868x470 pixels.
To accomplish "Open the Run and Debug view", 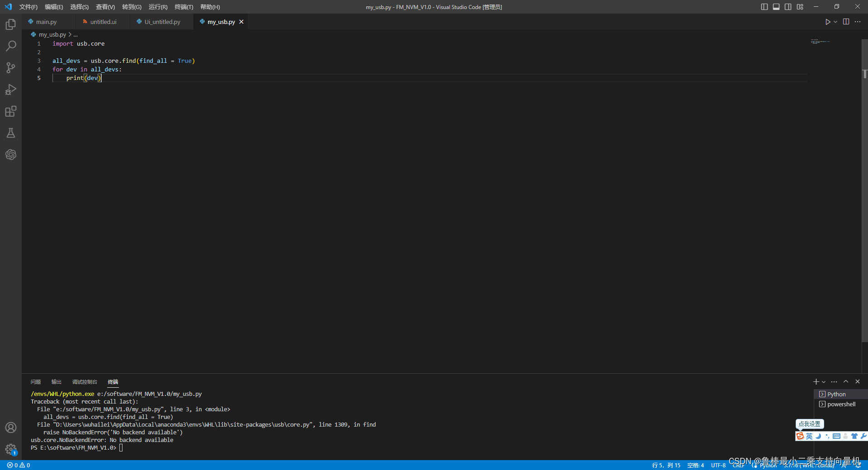I will [x=11, y=89].
